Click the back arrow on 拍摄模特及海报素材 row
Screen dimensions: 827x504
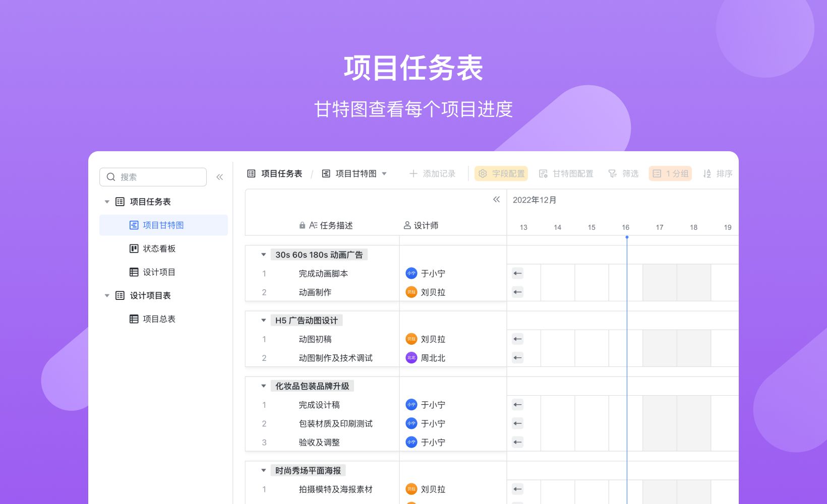517,489
